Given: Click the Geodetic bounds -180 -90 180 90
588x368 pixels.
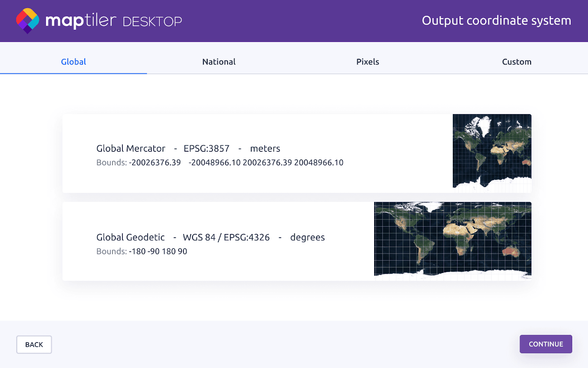Looking at the screenshot, I should click(158, 251).
